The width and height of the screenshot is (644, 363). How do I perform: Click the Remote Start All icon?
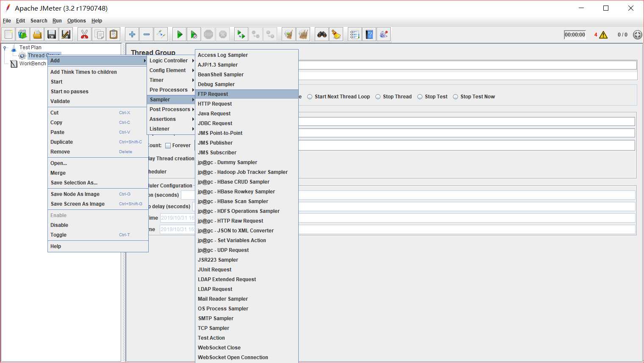(241, 34)
